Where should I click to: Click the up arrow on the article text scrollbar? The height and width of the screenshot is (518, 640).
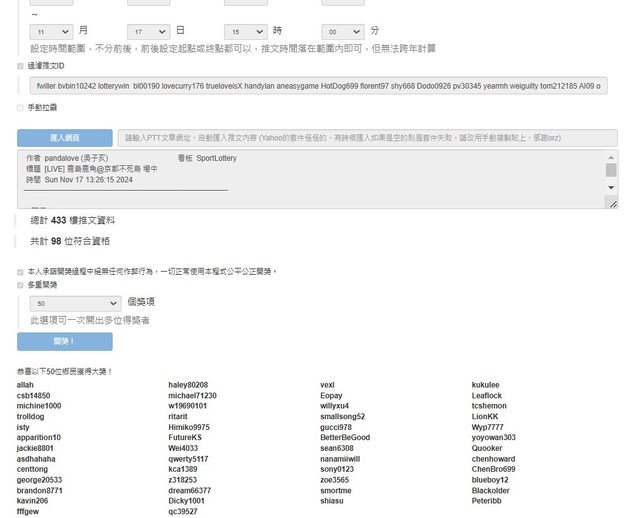pyautogui.click(x=611, y=157)
